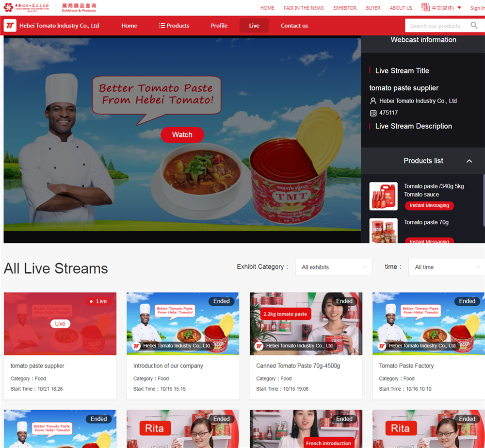Select the Live tab

(254, 26)
